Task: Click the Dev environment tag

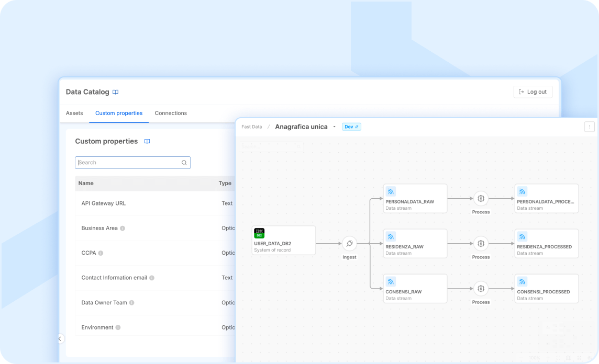Action: tap(351, 127)
